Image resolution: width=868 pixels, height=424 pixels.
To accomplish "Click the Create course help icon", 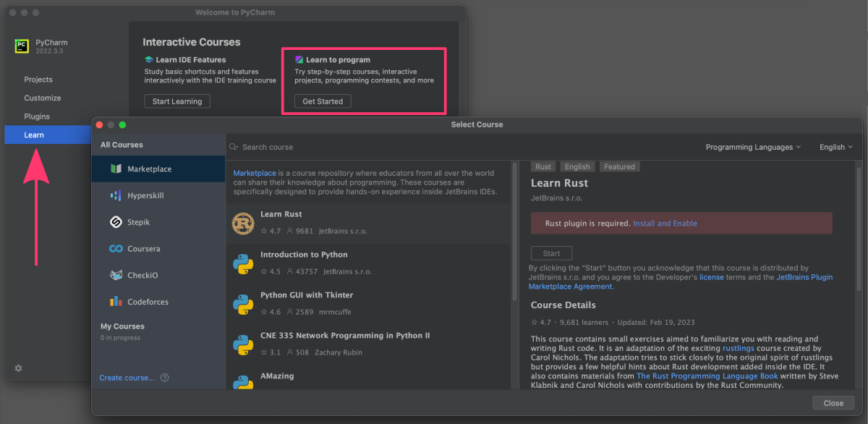I will point(165,378).
